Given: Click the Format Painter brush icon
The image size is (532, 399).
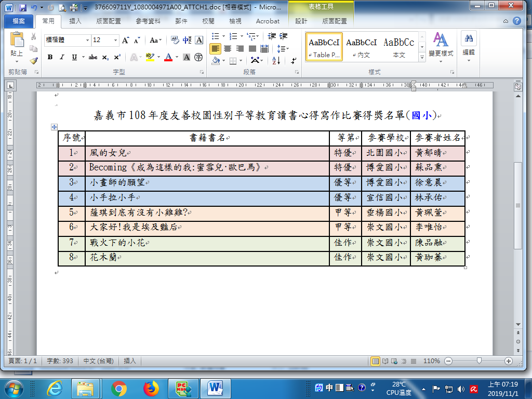Looking at the screenshot, I should (34, 60).
